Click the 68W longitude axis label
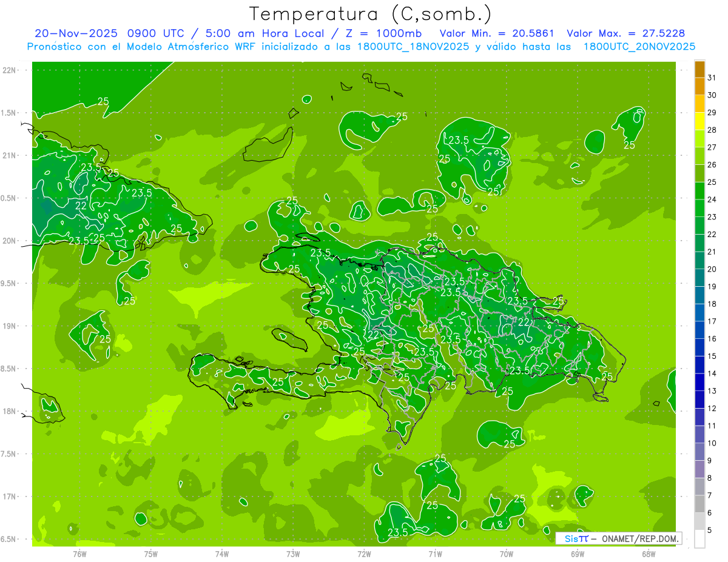728x562 pixels. [x=649, y=554]
